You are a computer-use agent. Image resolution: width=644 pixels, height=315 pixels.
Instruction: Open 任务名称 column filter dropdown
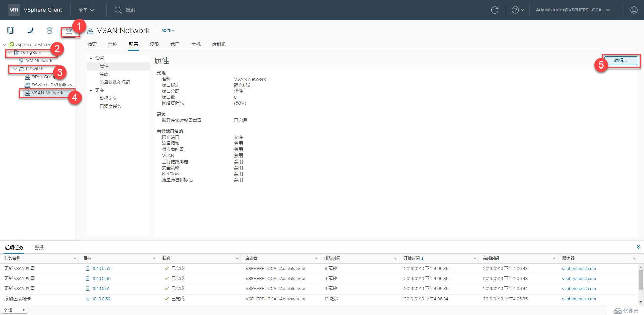pos(75,258)
